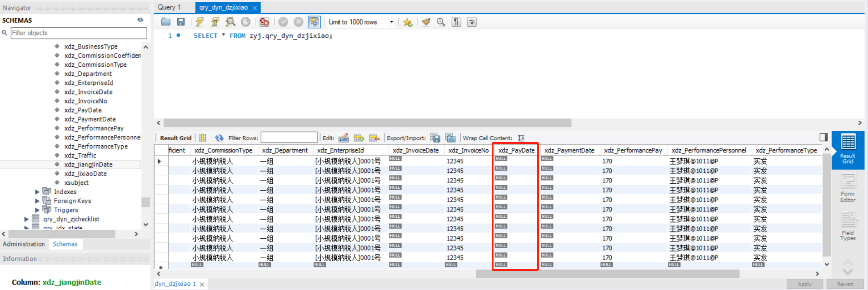Click the Export recordset to file icon
The width and height of the screenshot is (868, 290).
pyautogui.click(x=435, y=138)
